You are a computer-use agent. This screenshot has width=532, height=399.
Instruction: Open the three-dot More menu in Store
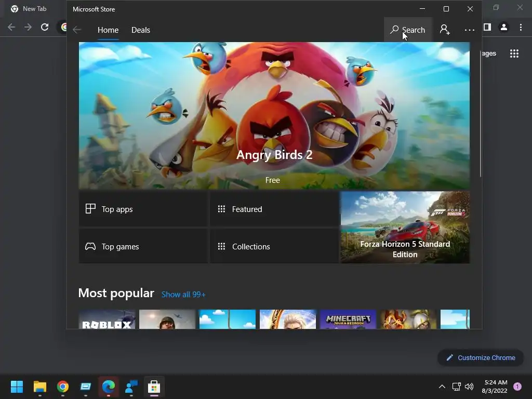469,30
